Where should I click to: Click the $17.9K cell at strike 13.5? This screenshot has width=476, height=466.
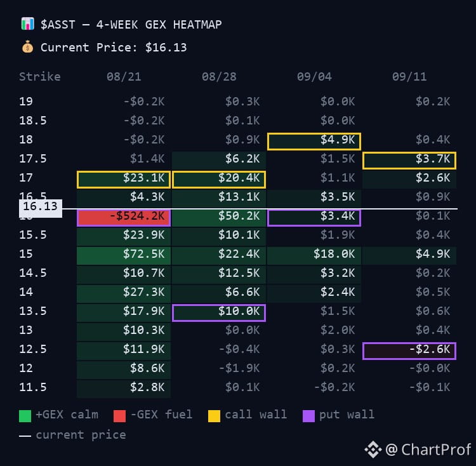(x=124, y=313)
